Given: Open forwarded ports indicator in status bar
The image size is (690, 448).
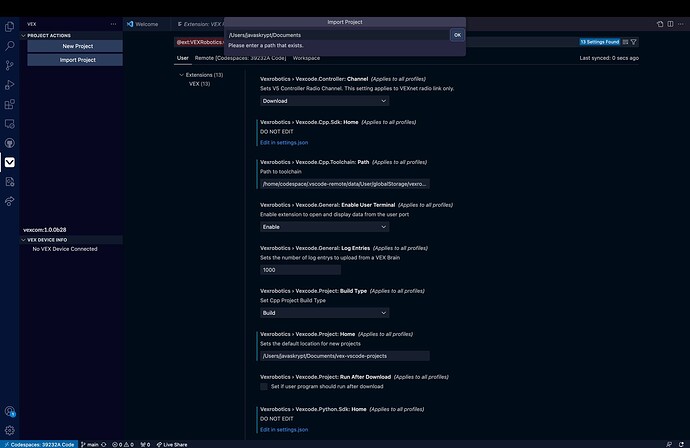Looking at the screenshot, I should coord(145,444).
